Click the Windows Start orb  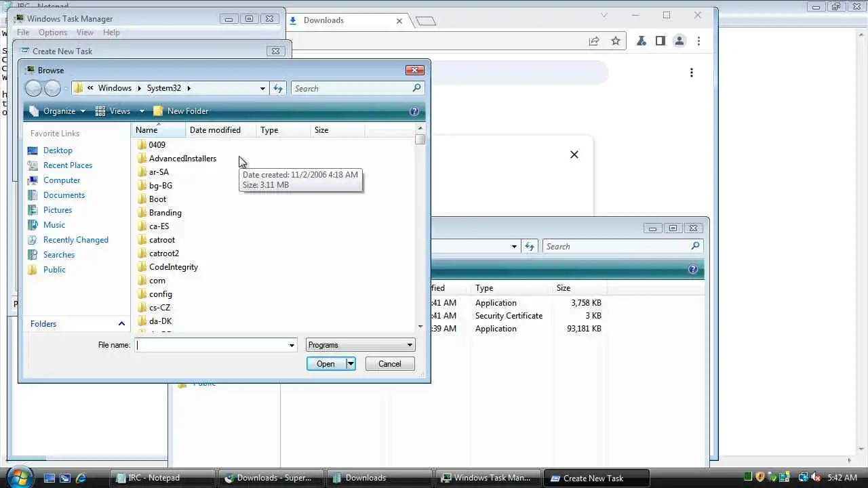click(x=19, y=476)
